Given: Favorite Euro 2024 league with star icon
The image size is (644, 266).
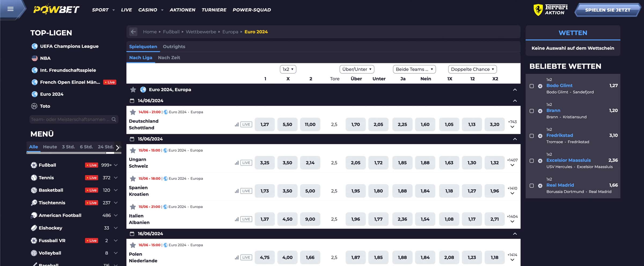Looking at the screenshot, I should 133,89.
